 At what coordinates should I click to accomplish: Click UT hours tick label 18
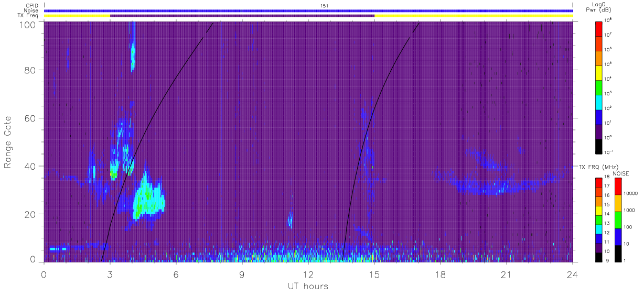[x=441, y=274]
